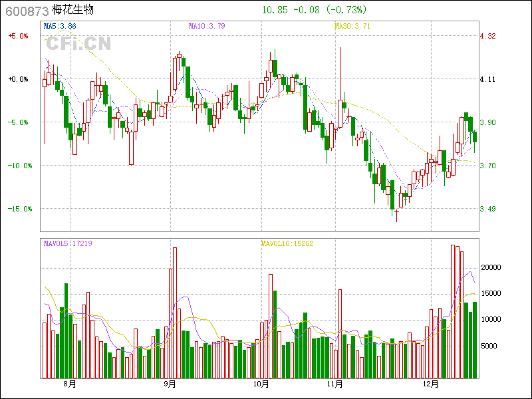Select the 9月 marker on time axis
532x399 pixels.
click(x=170, y=384)
